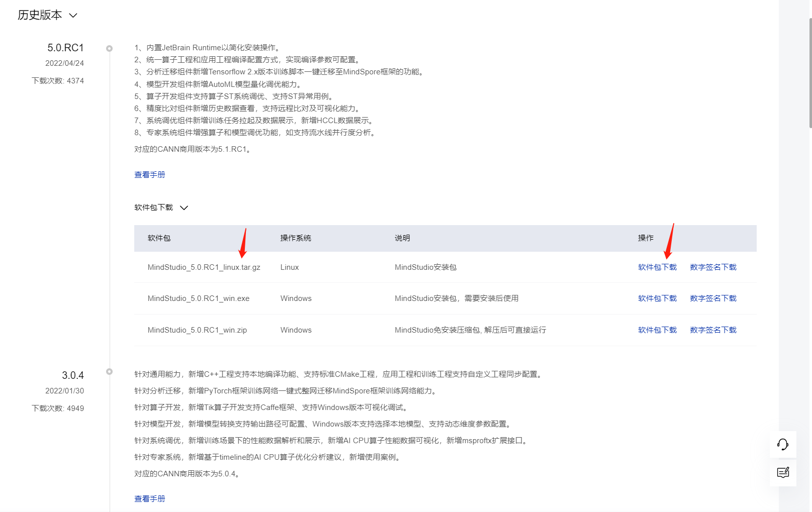The image size is (812, 512).
Task: Click the 3.0.4 version title
Action: point(73,375)
